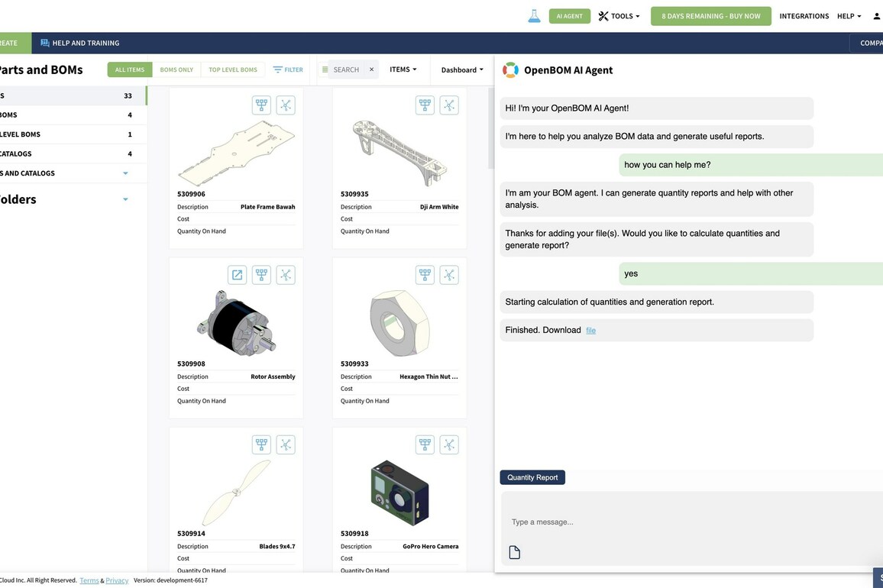Click part number 5309935
Image resolution: width=883 pixels, height=588 pixels.
pos(354,194)
